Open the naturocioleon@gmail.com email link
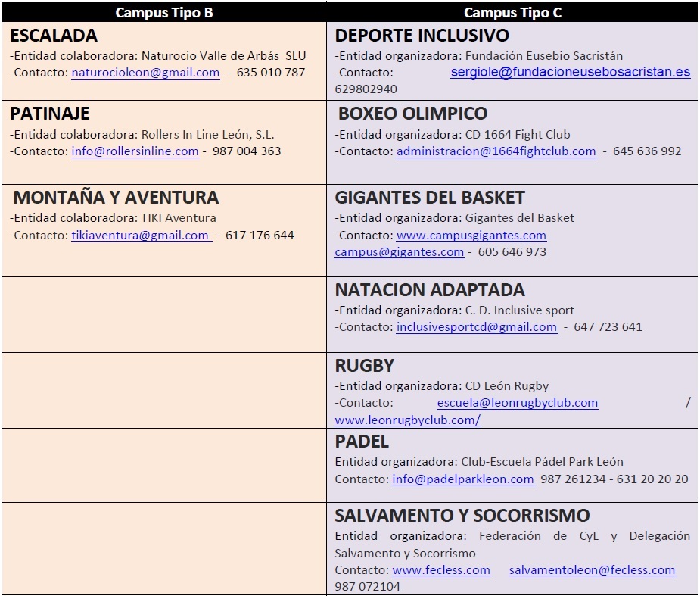This screenshot has height=596, width=700. (145, 73)
